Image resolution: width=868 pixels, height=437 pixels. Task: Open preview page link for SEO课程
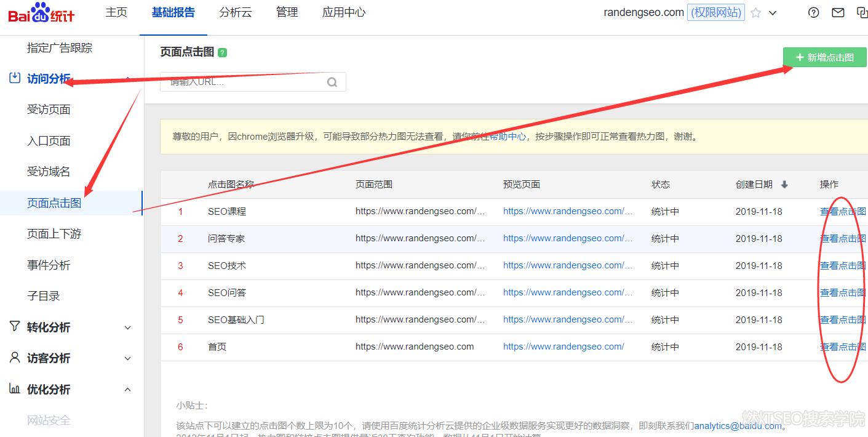pyautogui.click(x=568, y=211)
